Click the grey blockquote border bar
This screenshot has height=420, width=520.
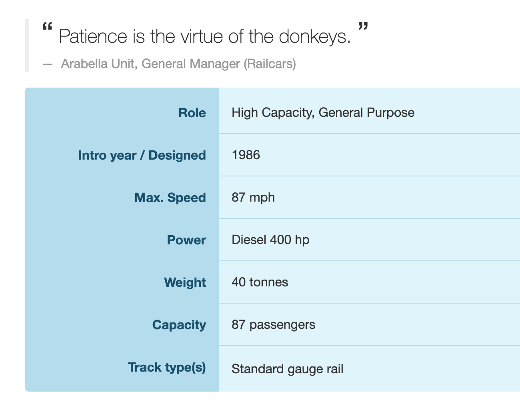(x=27, y=45)
